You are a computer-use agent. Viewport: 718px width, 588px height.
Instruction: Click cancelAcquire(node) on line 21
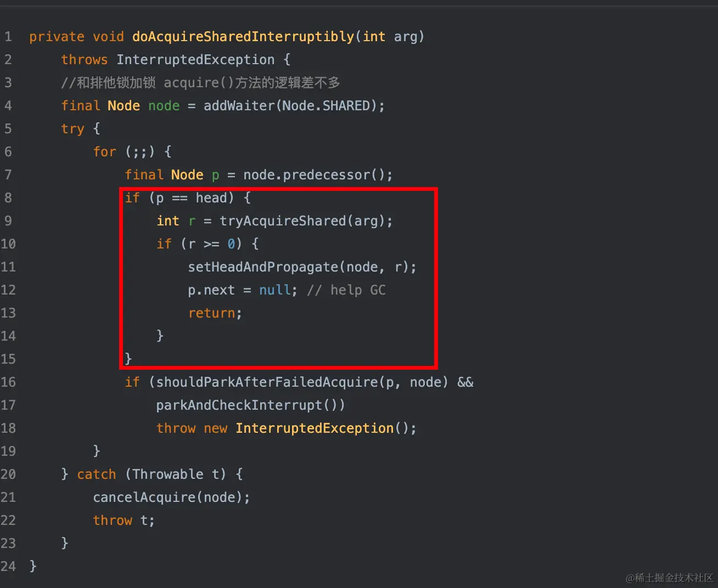click(167, 497)
